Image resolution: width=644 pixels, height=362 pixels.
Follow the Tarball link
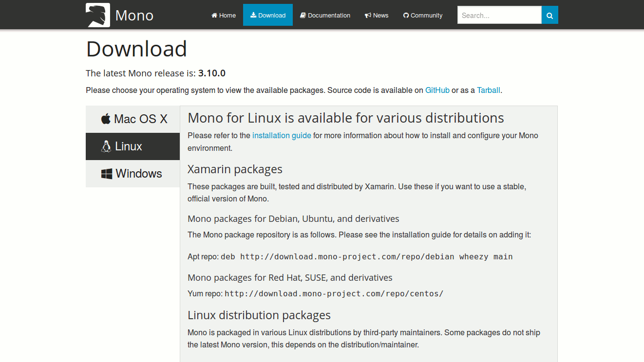click(489, 90)
